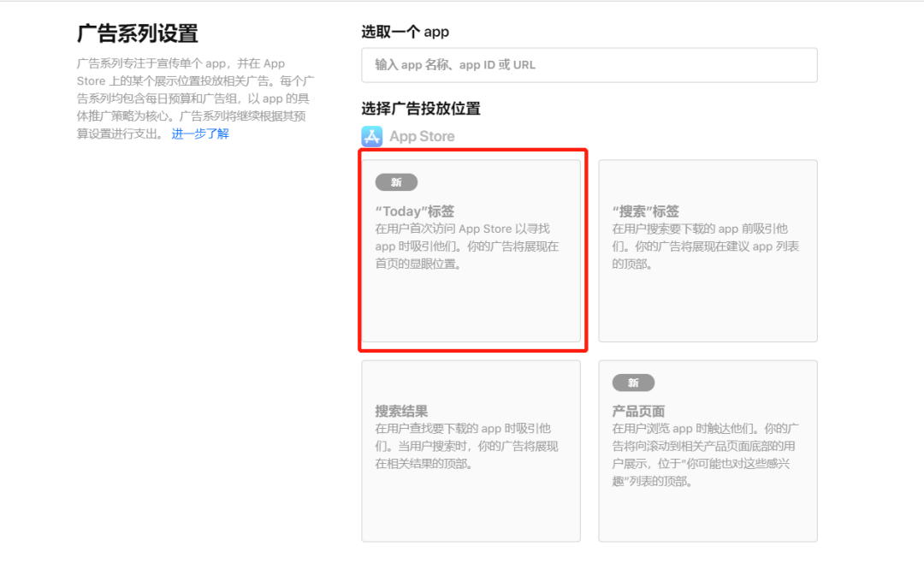
Task: Click the 新 badge on 产品页面 card
Action: click(633, 383)
